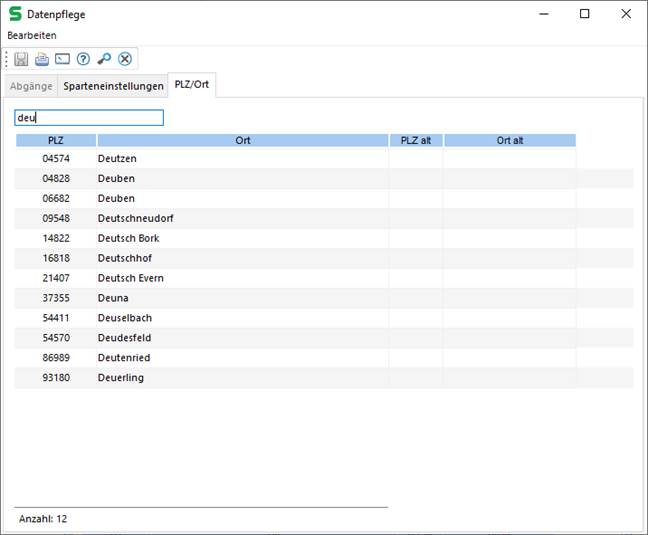Click the save (floppy disk) toolbar icon
Viewport: 648px width, 535px height.
pyautogui.click(x=21, y=59)
